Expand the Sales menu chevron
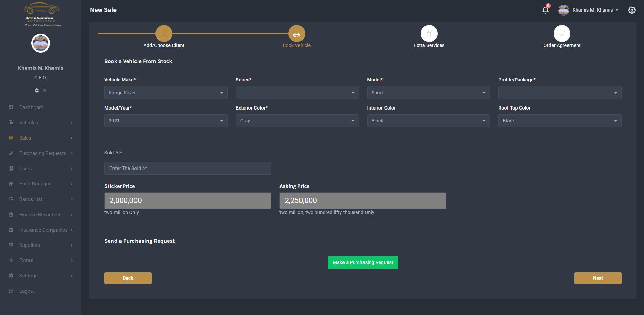The height and width of the screenshot is (315, 644). (71, 138)
